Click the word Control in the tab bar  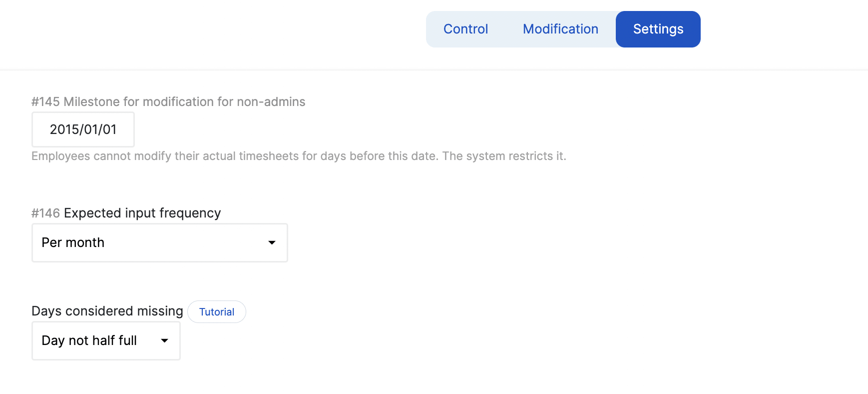tap(465, 29)
